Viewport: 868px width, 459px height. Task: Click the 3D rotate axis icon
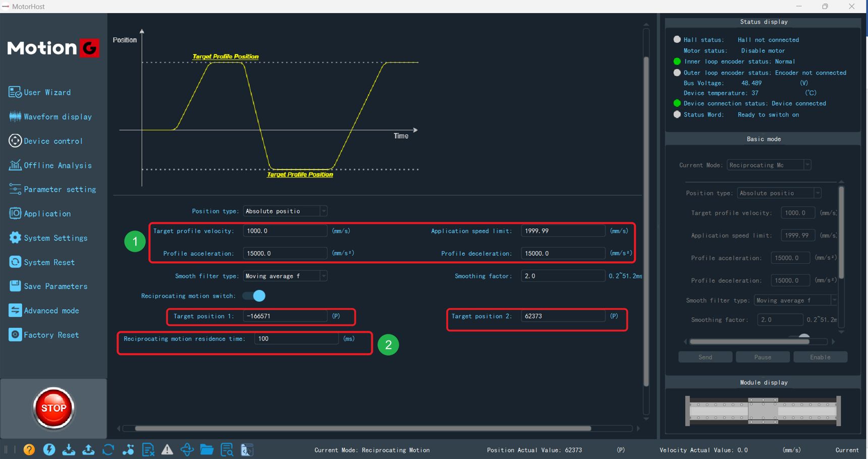click(187, 449)
